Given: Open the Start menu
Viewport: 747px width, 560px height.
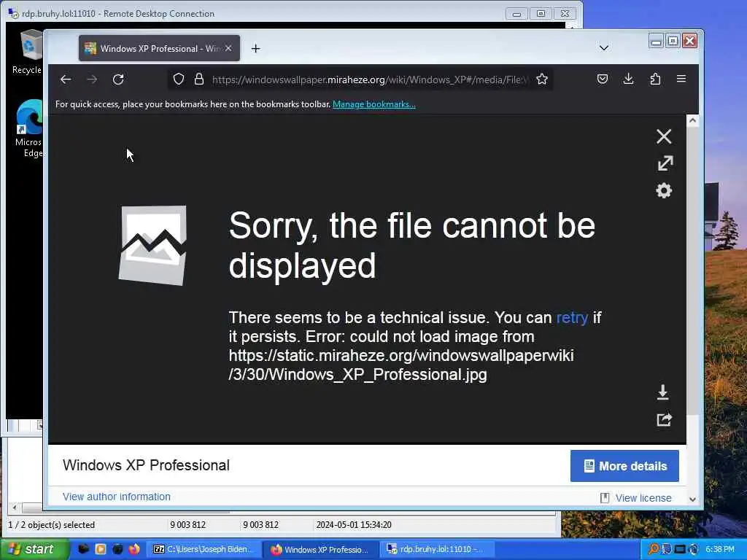Looking at the screenshot, I should [34, 550].
